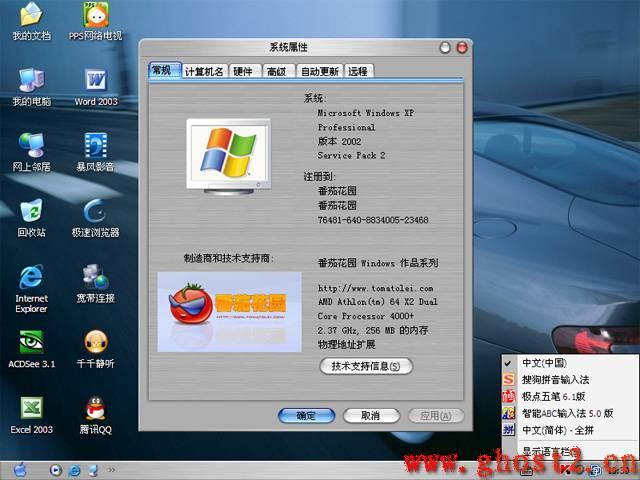
Task: Launch Word 2003 desktop shortcut
Action: click(x=96, y=87)
